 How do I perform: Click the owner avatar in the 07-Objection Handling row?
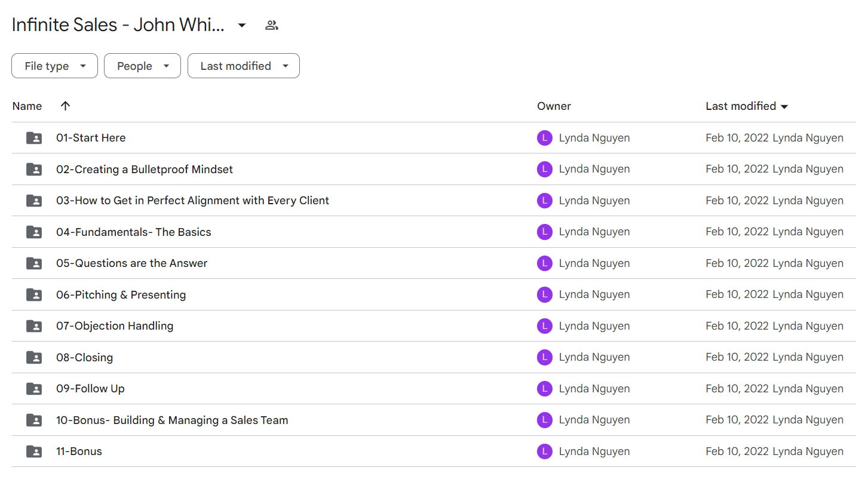tap(545, 326)
